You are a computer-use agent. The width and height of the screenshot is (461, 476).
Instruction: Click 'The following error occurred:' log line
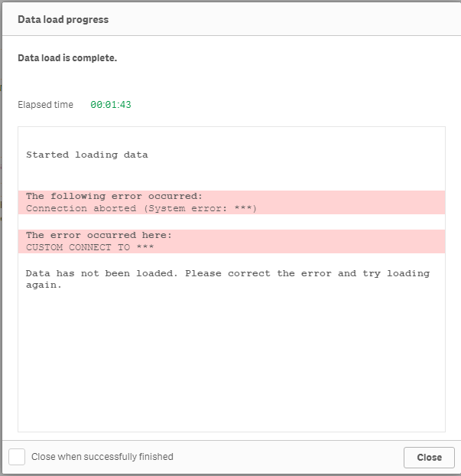115,196
